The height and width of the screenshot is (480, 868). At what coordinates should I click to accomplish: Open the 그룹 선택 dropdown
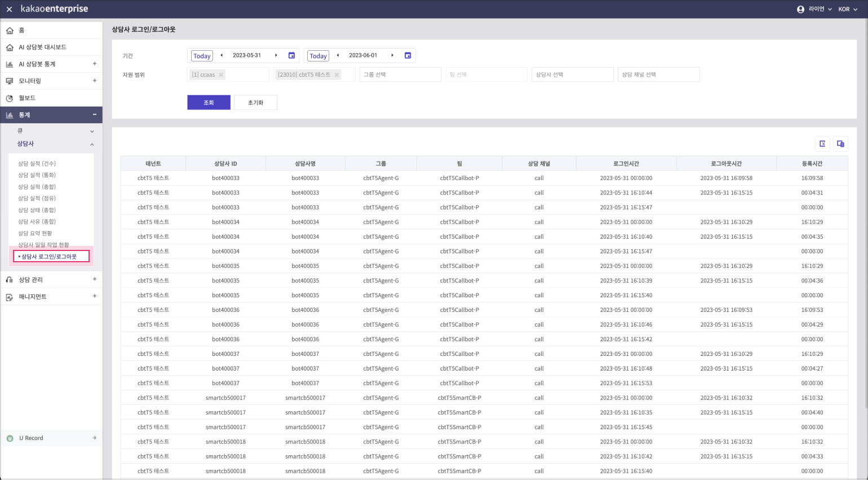(400, 74)
